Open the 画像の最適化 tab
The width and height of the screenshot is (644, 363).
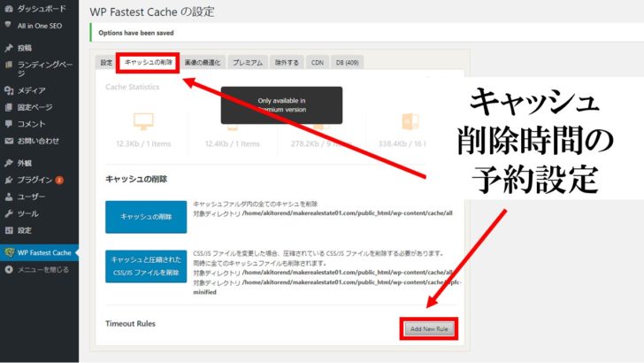point(203,63)
